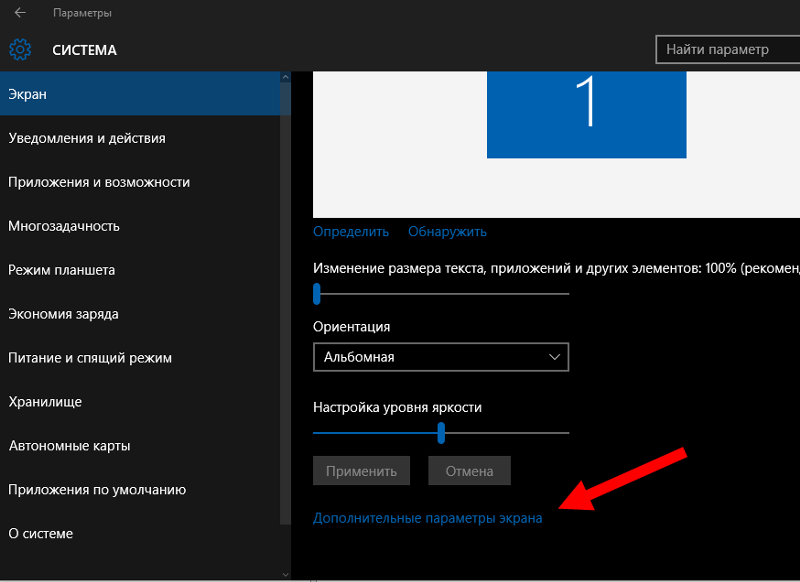Click the Отмена button

tap(469, 471)
